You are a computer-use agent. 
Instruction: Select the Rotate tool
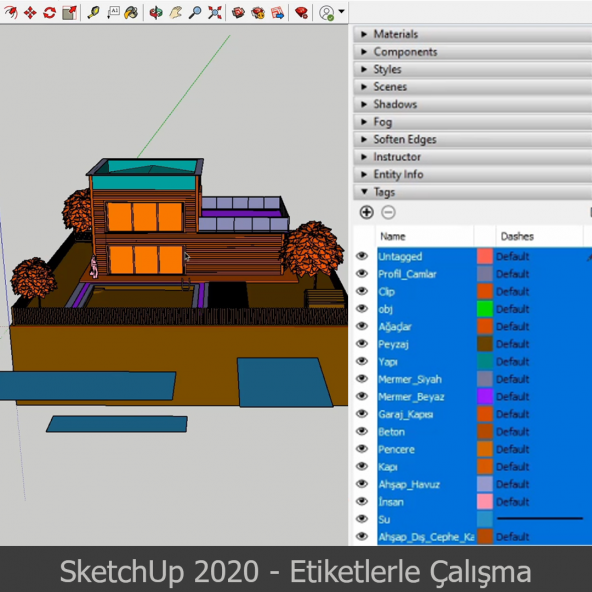tap(49, 13)
